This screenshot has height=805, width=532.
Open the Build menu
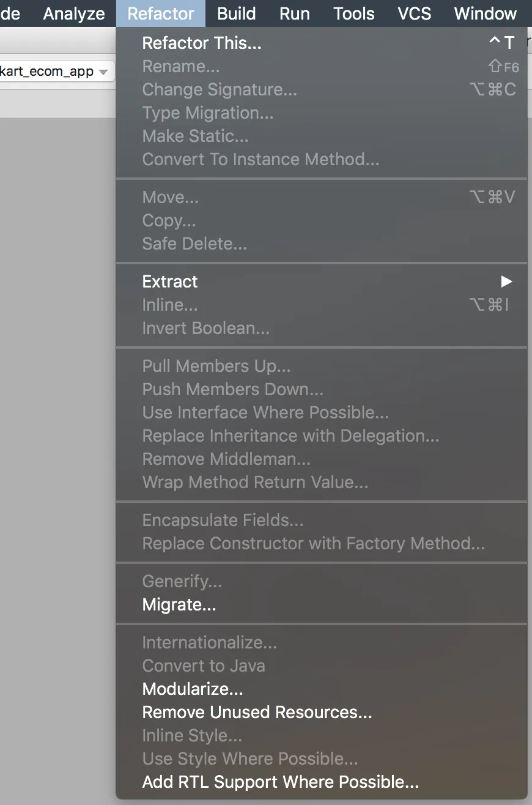[x=236, y=13]
